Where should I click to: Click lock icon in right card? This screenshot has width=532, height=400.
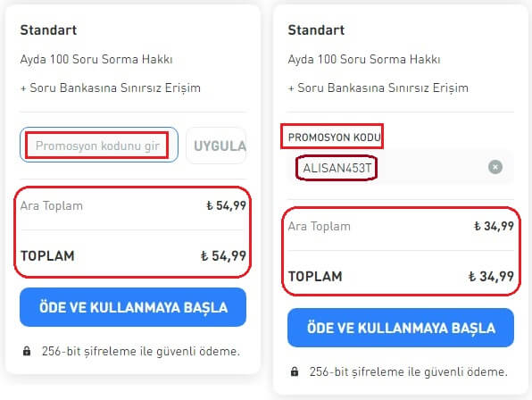point(295,371)
